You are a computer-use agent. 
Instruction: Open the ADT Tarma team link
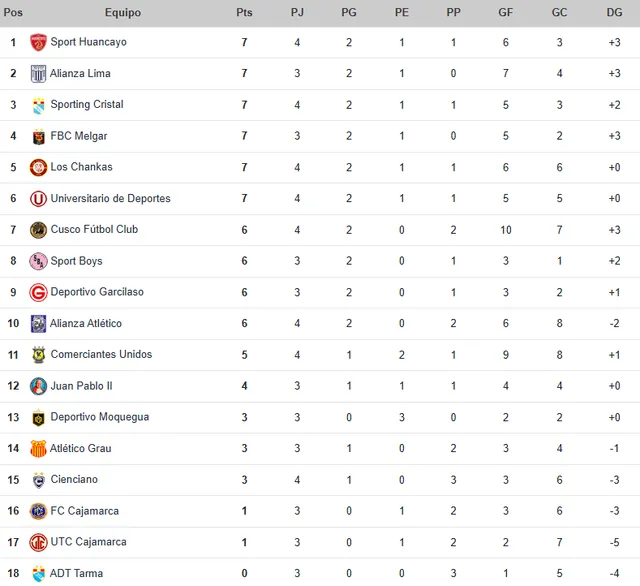pyautogui.click(x=76, y=573)
